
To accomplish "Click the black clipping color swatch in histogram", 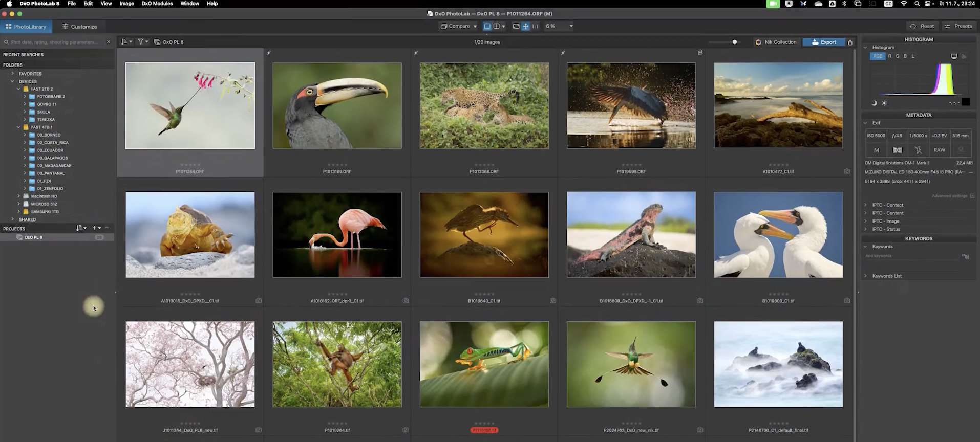I will click(966, 102).
